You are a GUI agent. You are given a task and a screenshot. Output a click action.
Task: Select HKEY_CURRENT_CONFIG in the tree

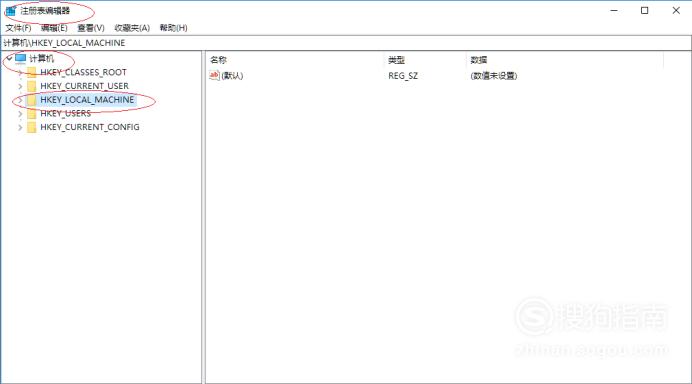[x=90, y=127]
